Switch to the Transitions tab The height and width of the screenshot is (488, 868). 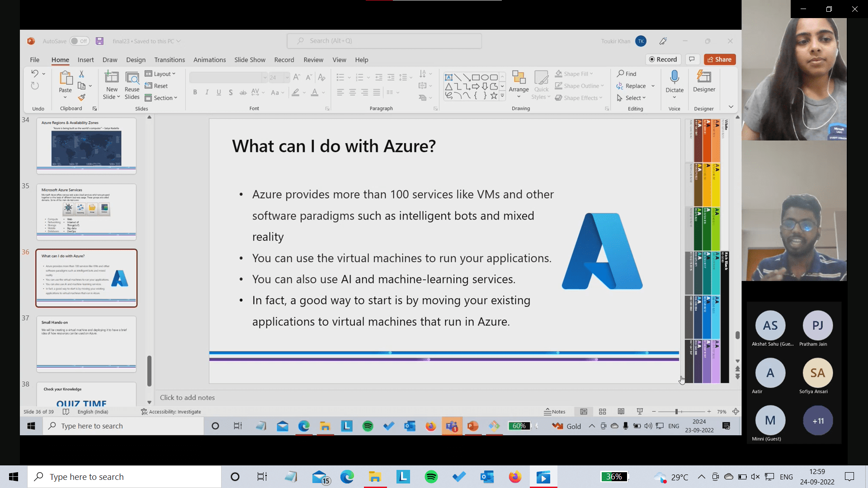(170, 60)
